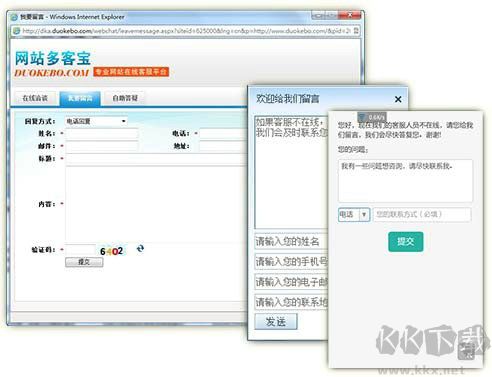
Task: Refresh the 6402 captcha code
Action: point(140,248)
